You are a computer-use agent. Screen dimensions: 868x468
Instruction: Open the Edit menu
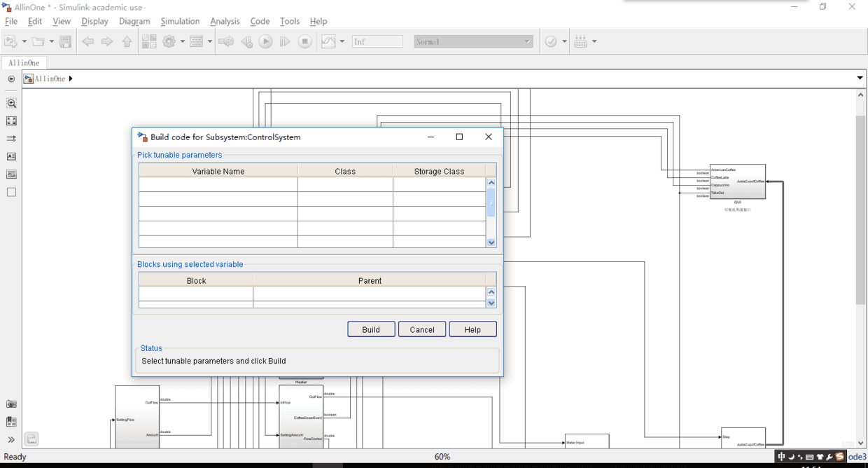(34, 22)
